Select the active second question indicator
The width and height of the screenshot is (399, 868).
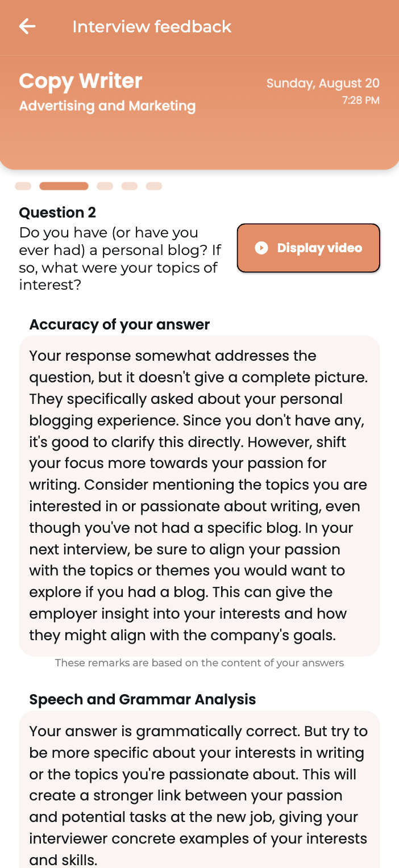[64, 186]
